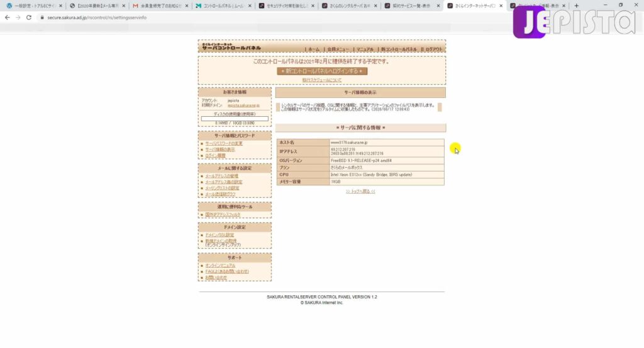The width and height of the screenshot is (644, 348).
Task: Open サーバ情報の表示 sidebar link
Action: coord(220,150)
